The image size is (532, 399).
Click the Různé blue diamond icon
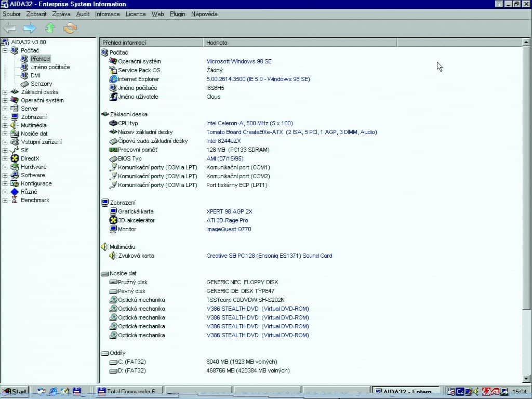click(15, 192)
